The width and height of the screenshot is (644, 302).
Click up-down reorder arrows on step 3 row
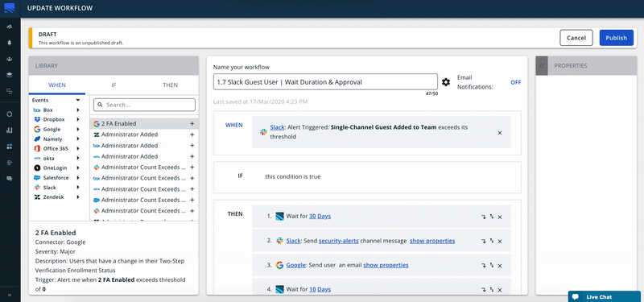(x=492, y=266)
